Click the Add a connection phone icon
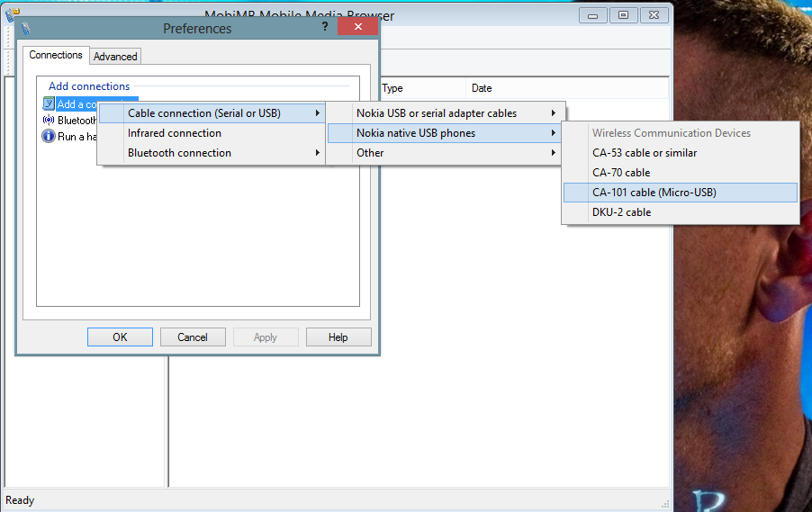The width and height of the screenshot is (812, 512). click(x=49, y=104)
